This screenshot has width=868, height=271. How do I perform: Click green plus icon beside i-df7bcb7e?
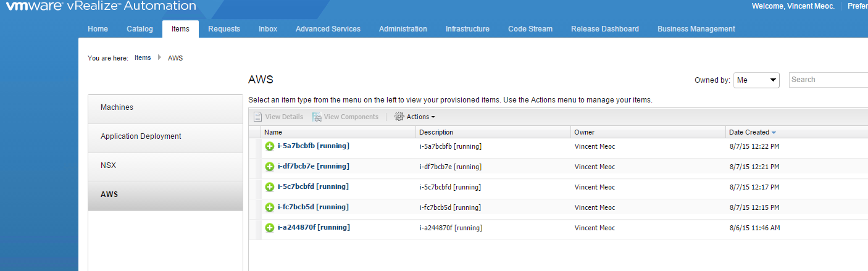(270, 167)
